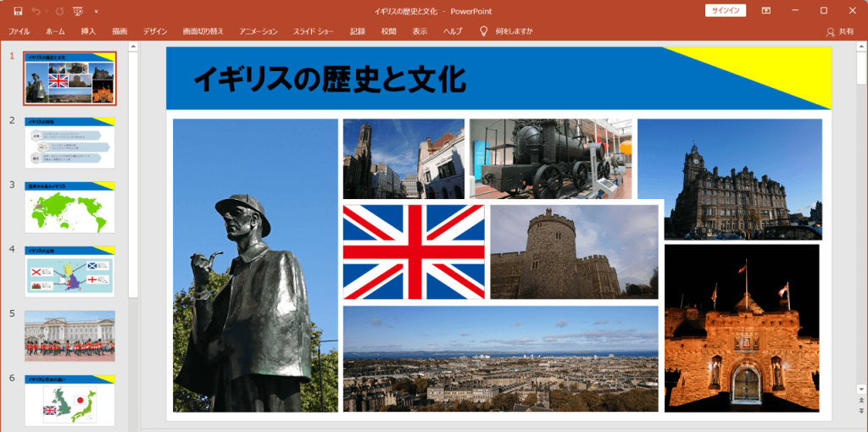Open Ribbon Display Options icon

[766, 10]
